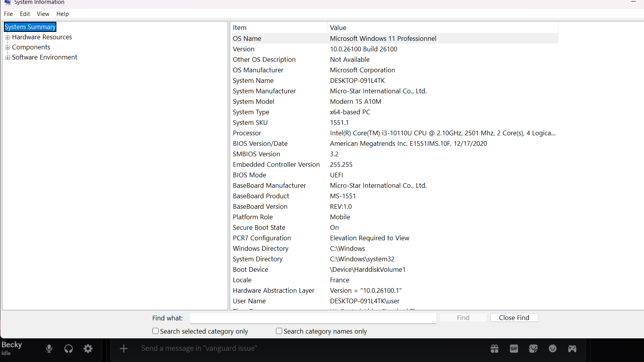
Task: Open the Discord gift icon
Action: [494, 349]
